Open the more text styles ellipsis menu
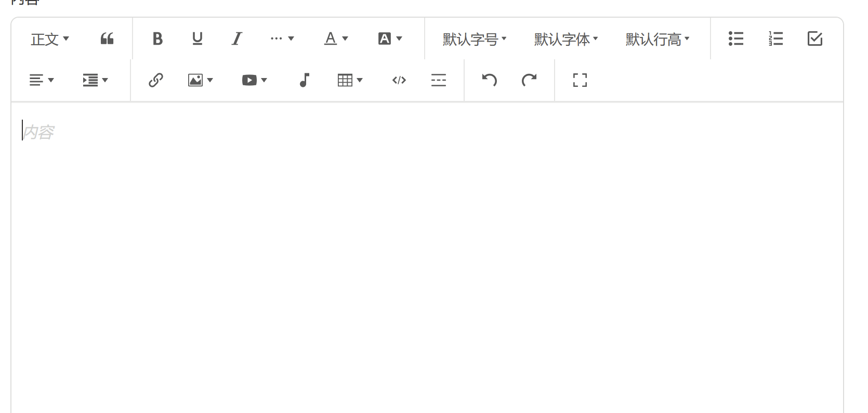 (282, 39)
